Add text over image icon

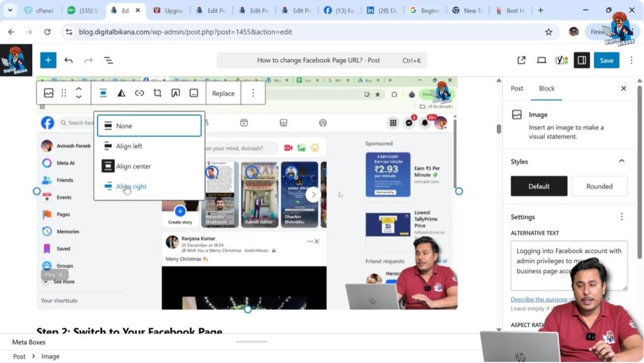point(175,93)
